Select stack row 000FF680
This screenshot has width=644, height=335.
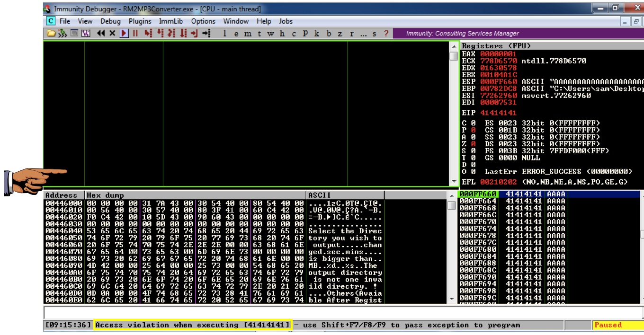pyautogui.click(x=549, y=249)
